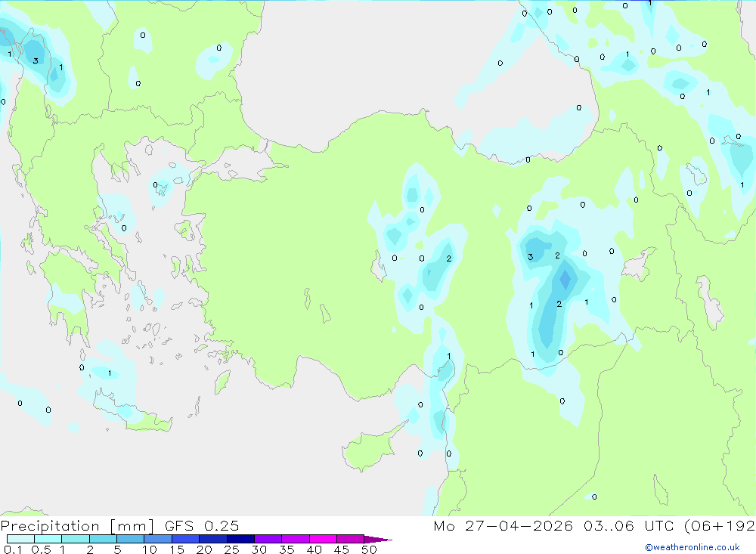Click legend value "15"
The image size is (756, 554).
[176, 549]
